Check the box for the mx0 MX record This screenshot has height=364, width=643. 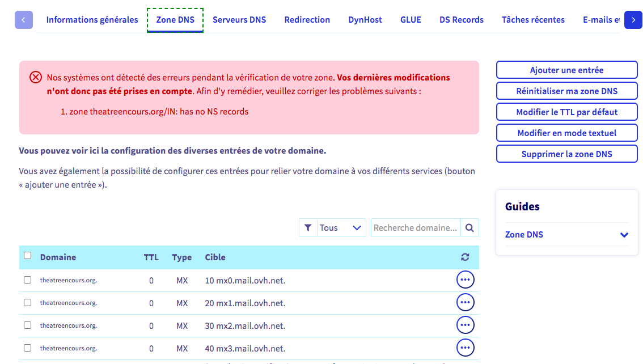coord(27,280)
